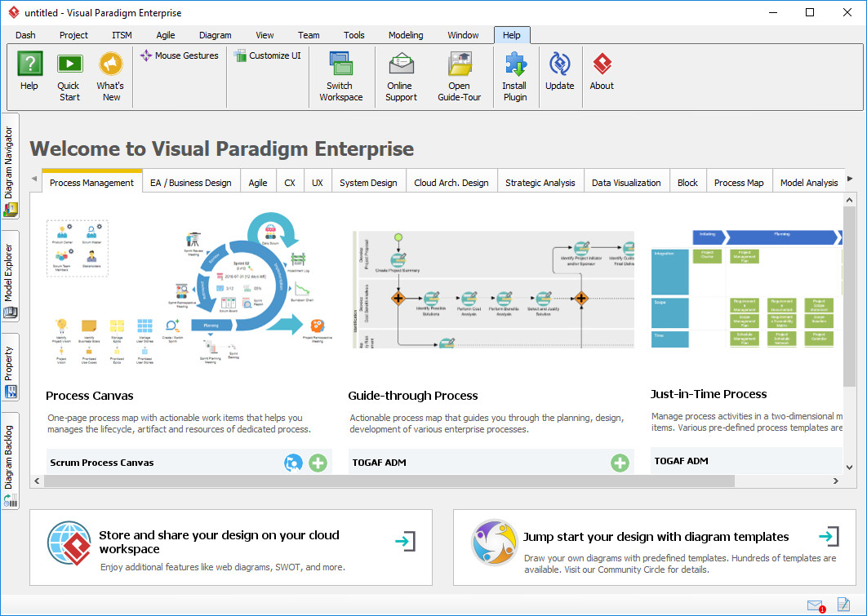Open the Window menu
The image size is (867, 616).
[463, 35]
